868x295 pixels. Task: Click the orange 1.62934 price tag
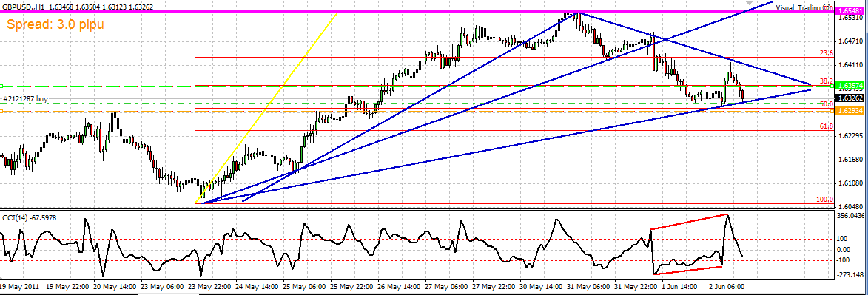tap(849, 111)
